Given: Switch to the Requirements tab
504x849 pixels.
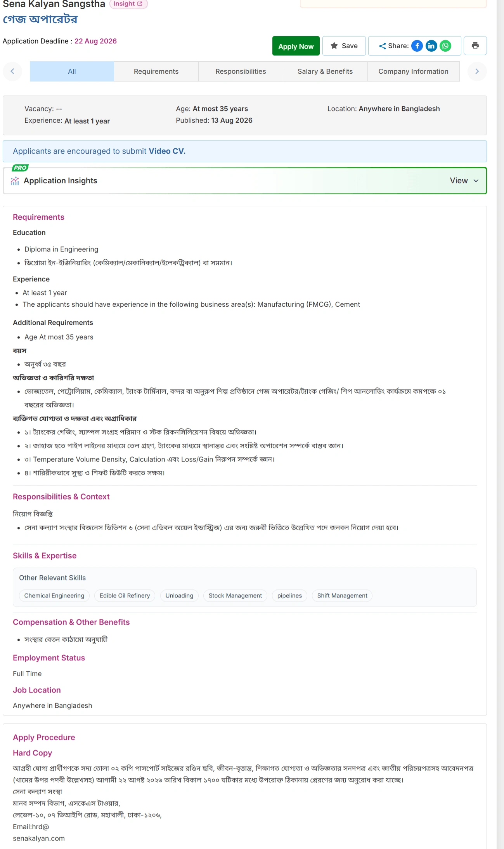Looking at the screenshot, I should 156,71.
